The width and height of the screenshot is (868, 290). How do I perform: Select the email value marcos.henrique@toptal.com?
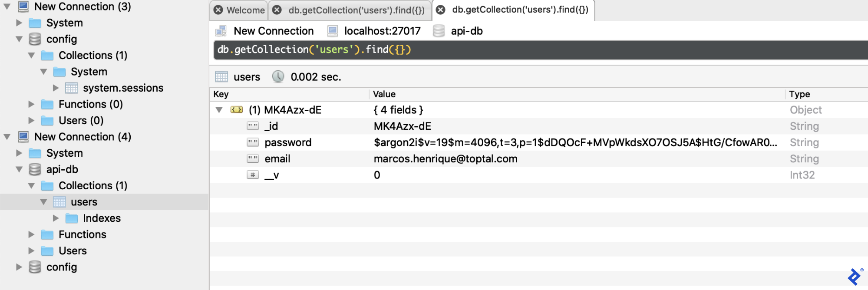446,159
